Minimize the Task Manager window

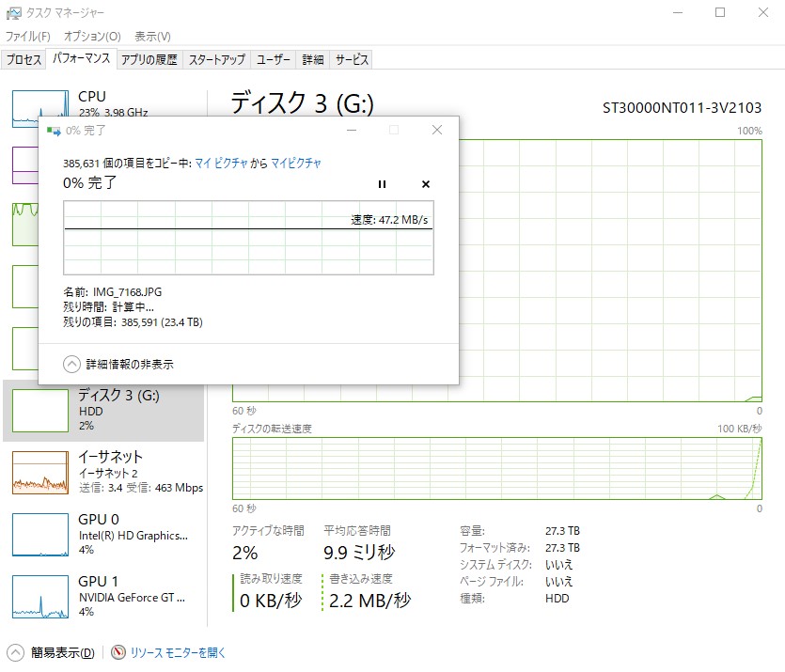tap(678, 12)
